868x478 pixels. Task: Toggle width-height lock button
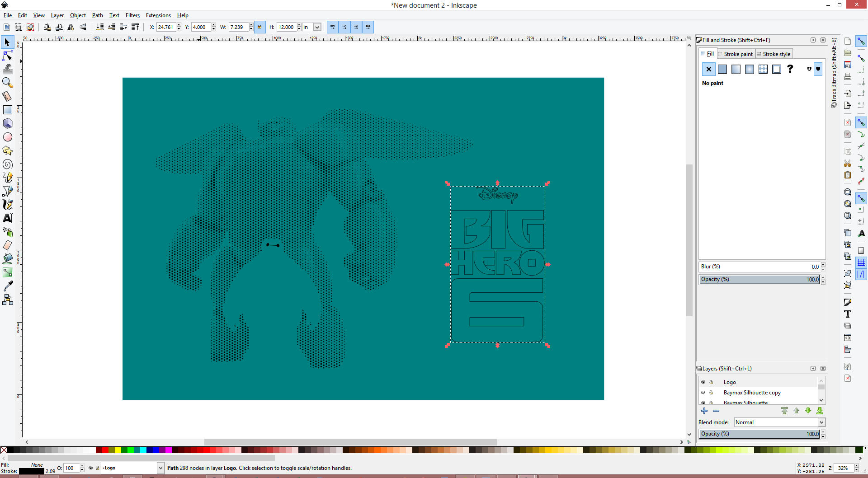(259, 27)
